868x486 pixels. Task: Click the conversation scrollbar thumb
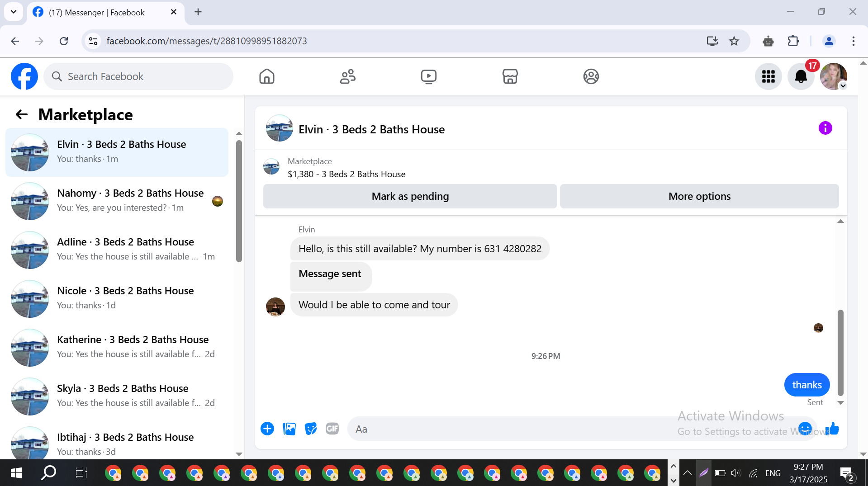click(840, 353)
